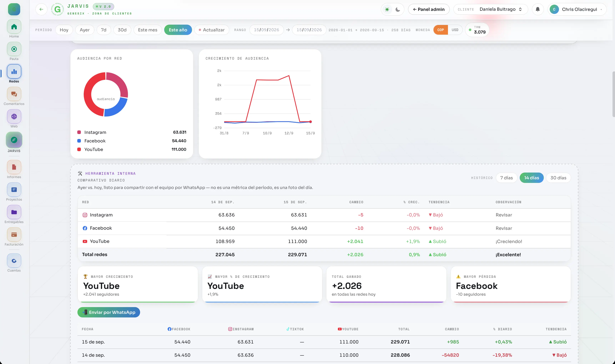Screen dimensions: 615x364
Task: Go to Panel admin
Action: click(x=429, y=9)
